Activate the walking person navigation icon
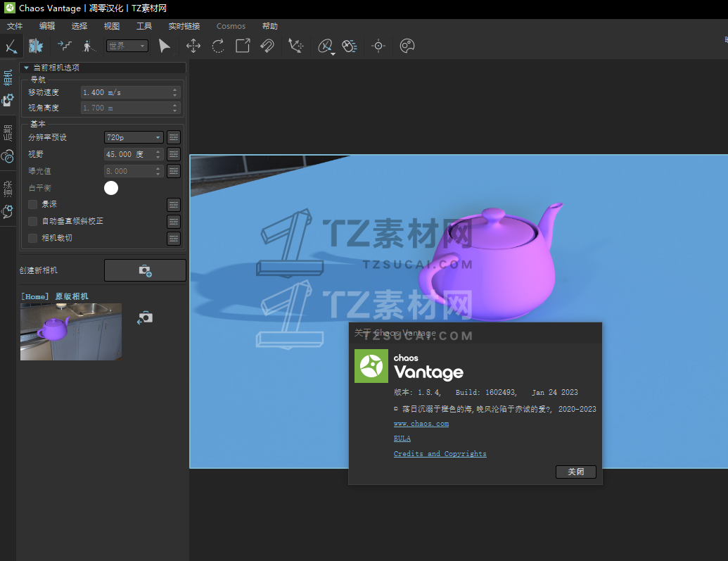The height and width of the screenshot is (561, 728). (88, 46)
